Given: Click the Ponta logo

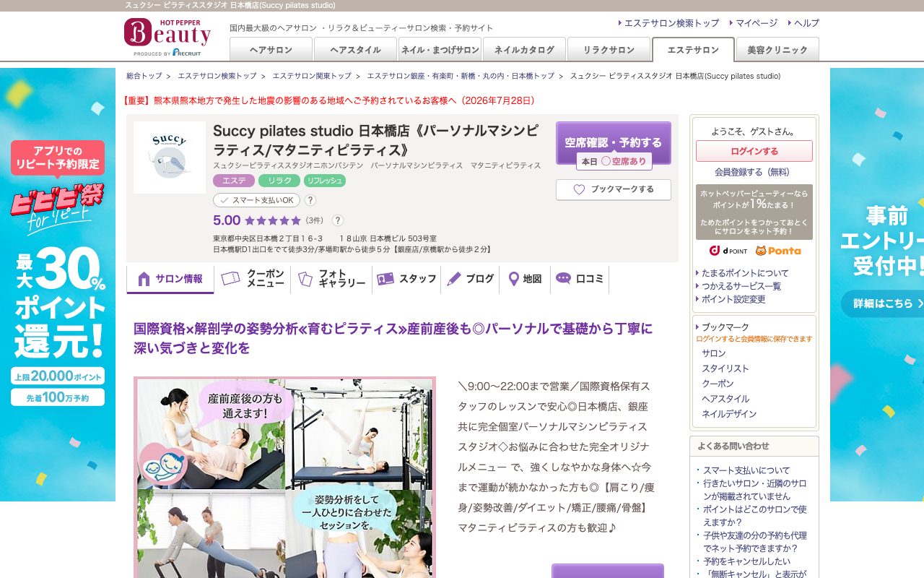Looking at the screenshot, I should pos(778,251).
